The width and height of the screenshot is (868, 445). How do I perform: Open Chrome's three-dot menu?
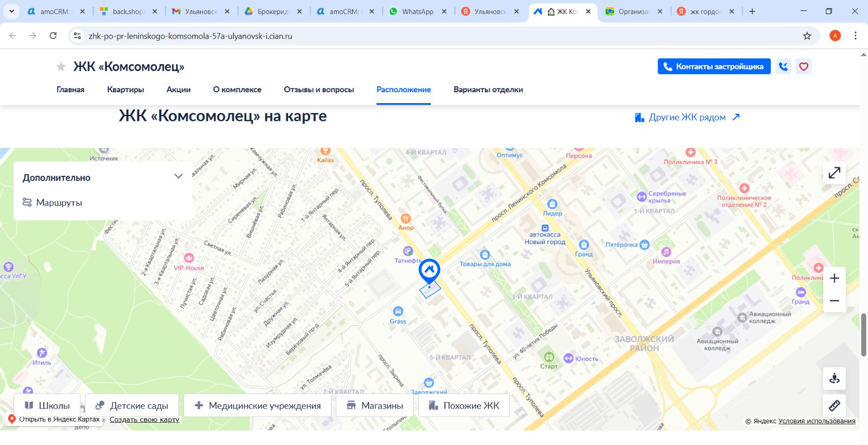tap(855, 36)
